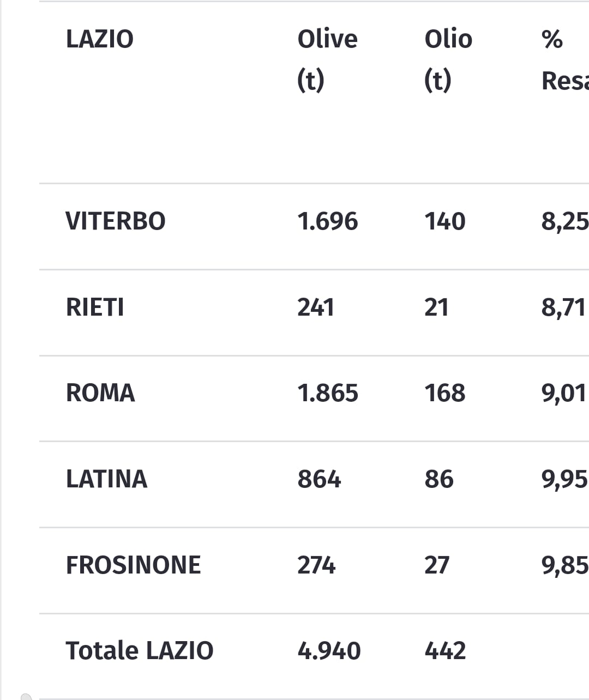Select the VITERBO row label
589x700 pixels.
pos(115,221)
